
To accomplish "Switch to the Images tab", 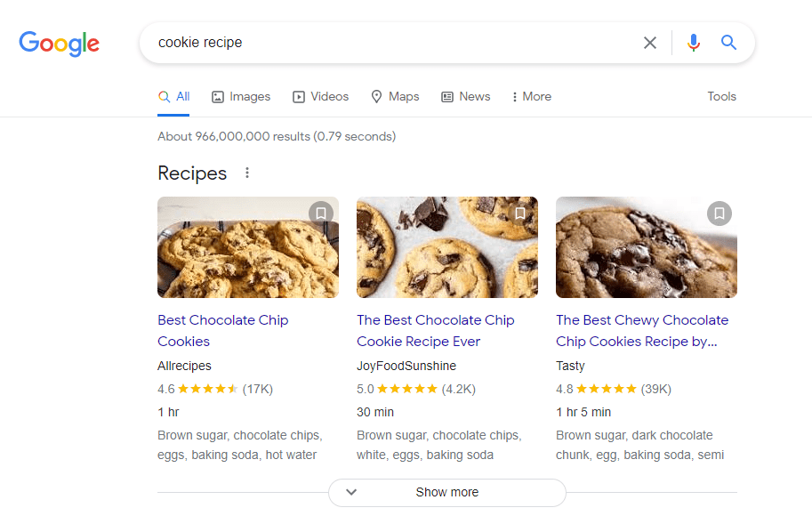I will [240, 96].
